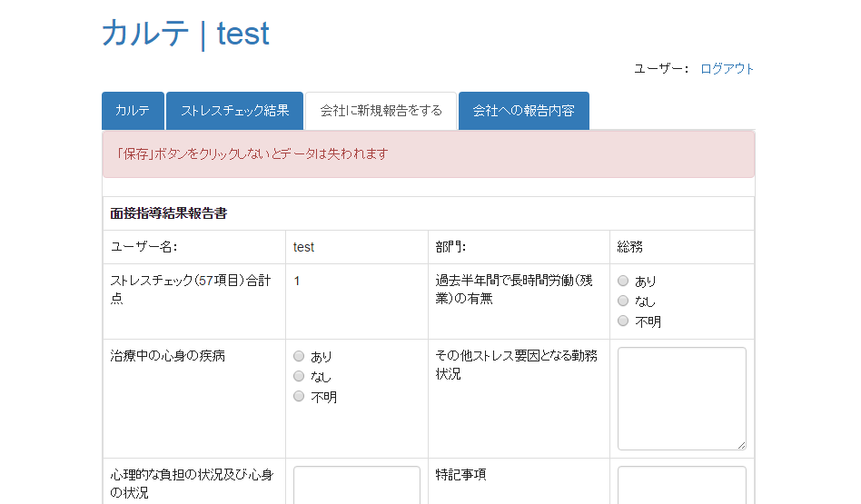The image size is (861, 504).
Task: Click the user name value test
Action: (x=303, y=247)
